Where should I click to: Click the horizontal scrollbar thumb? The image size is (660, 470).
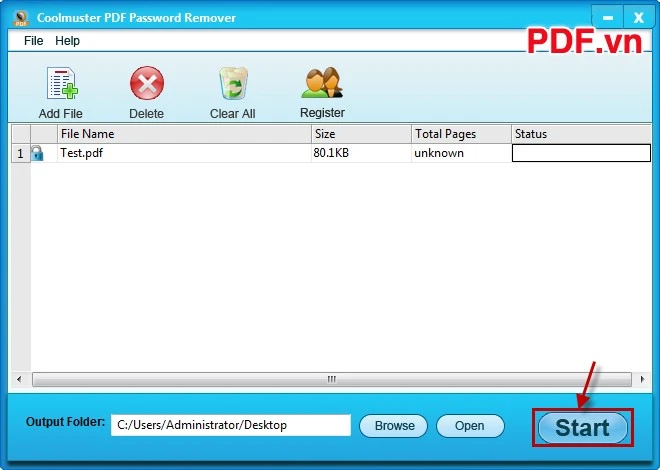point(332,379)
